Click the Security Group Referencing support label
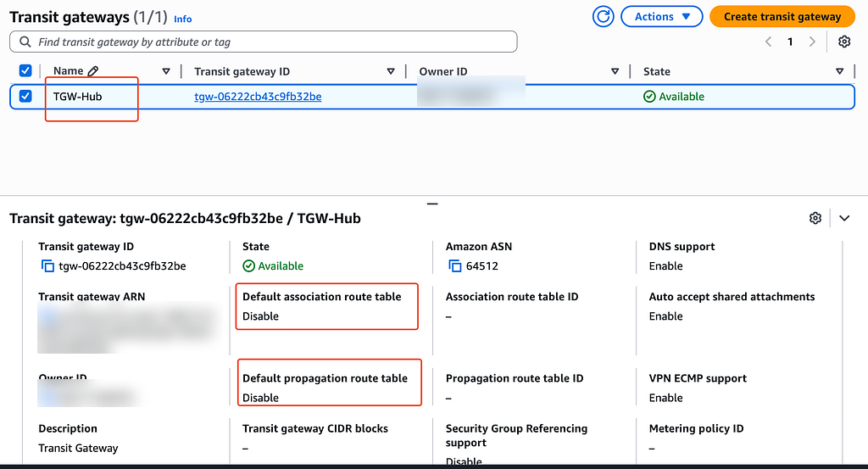 516,435
